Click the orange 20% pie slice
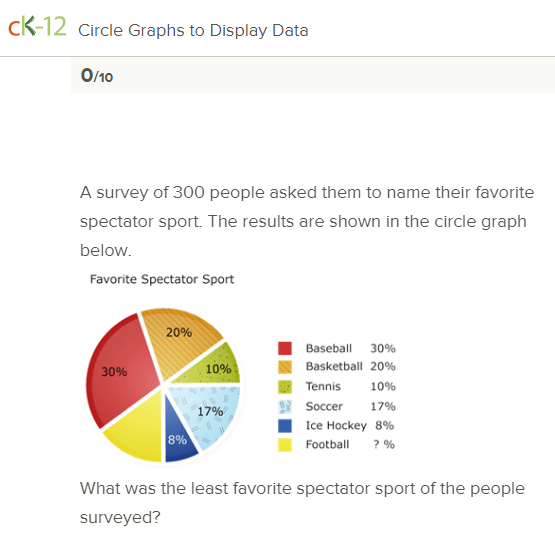555x543 pixels. click(x=179, y=336)
